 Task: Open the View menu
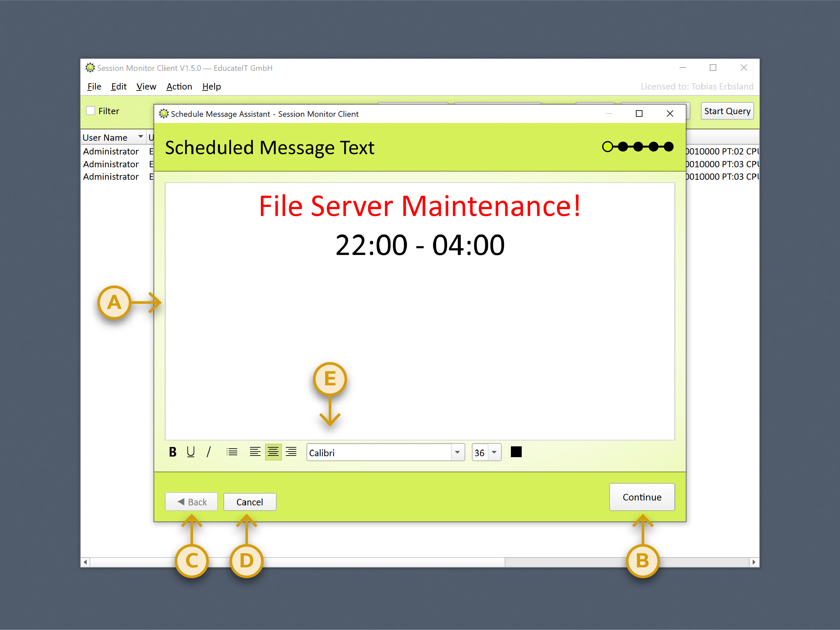[146, 87]
